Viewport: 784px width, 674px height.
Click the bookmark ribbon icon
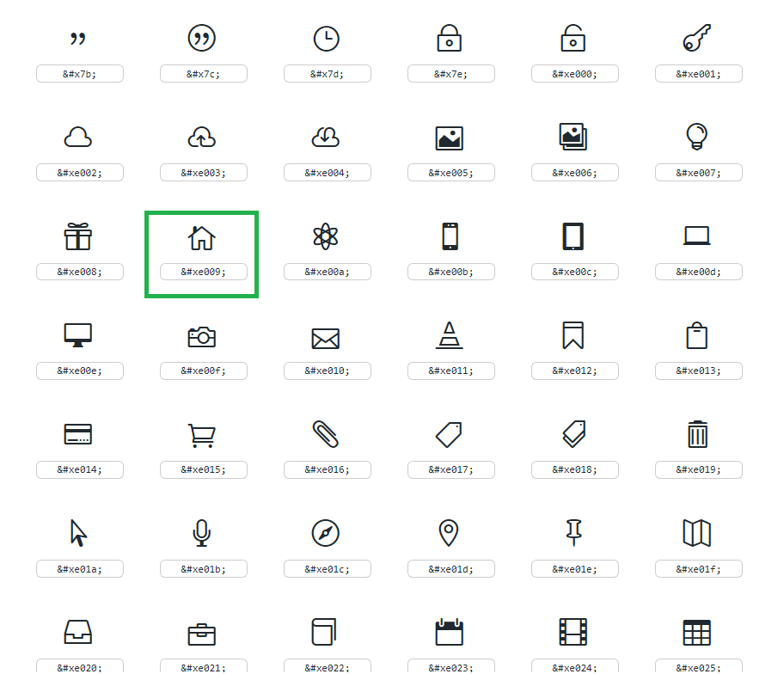click(x=573, y=335)
